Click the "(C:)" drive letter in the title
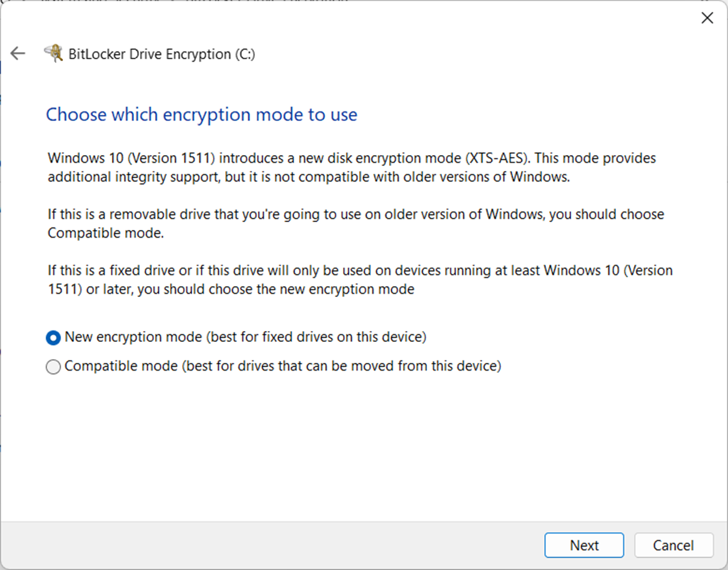This screenshot has height=570, width=728. [244, 54]
